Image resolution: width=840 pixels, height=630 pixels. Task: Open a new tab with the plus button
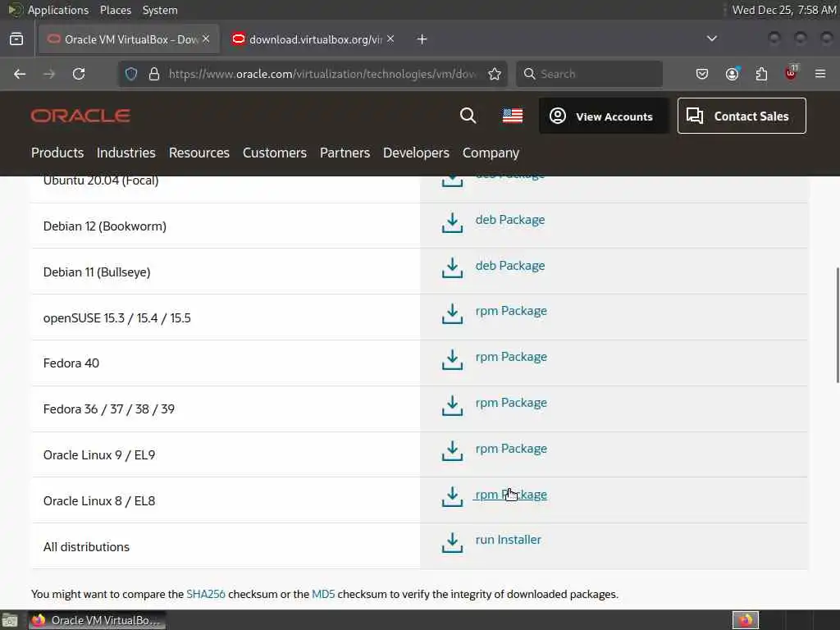point(422,39)
